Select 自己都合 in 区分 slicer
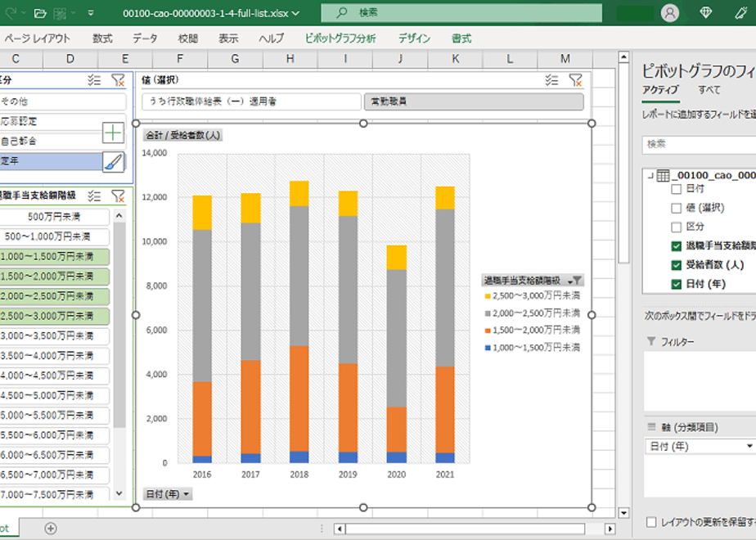 [x=51, y=142]
